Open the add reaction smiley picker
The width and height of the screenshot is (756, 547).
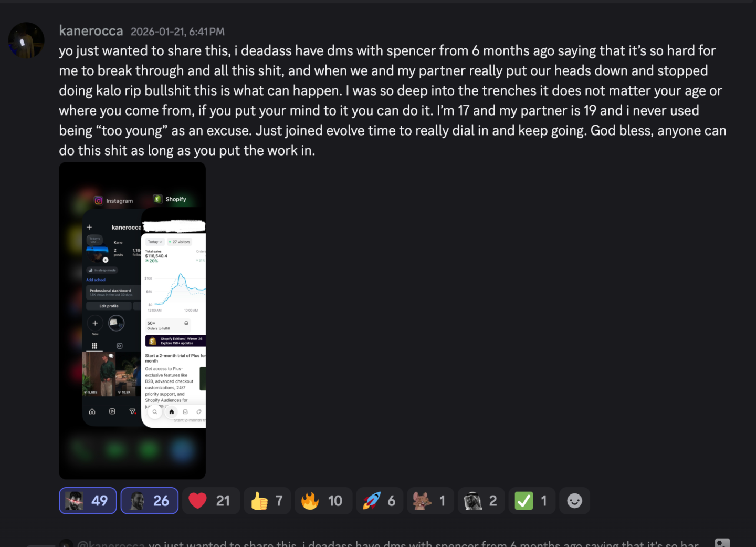(x=575, y=501)
